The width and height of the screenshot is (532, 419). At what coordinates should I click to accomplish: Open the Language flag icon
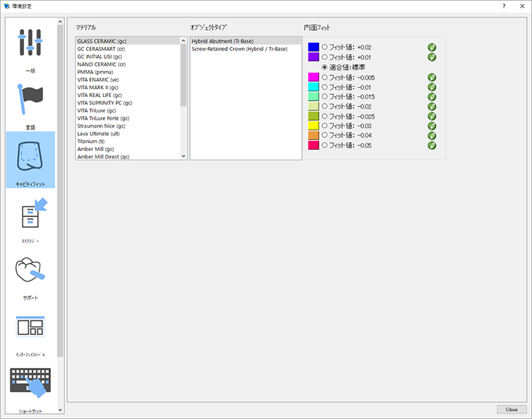pos(30,99)
